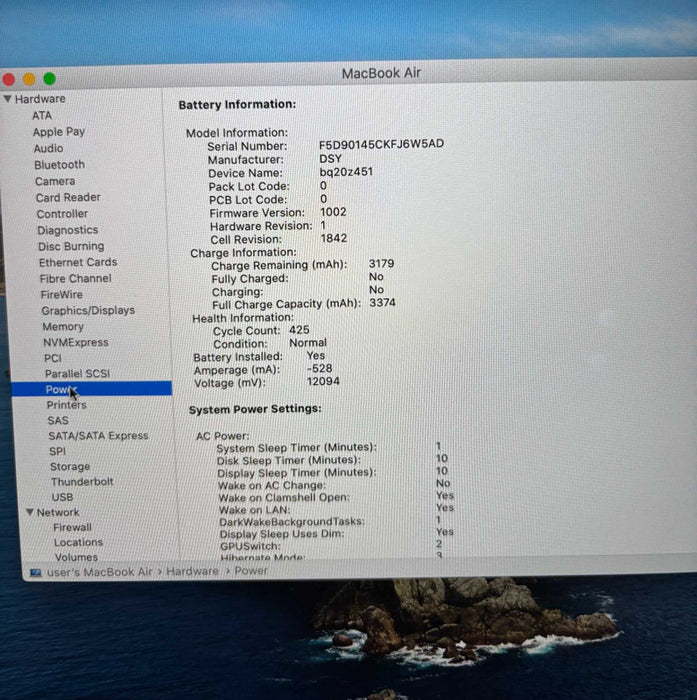Image resolution: width=697 pixels, height=700 pixels.
Task: Click Power in the path bar
Action: coord(250,571)
